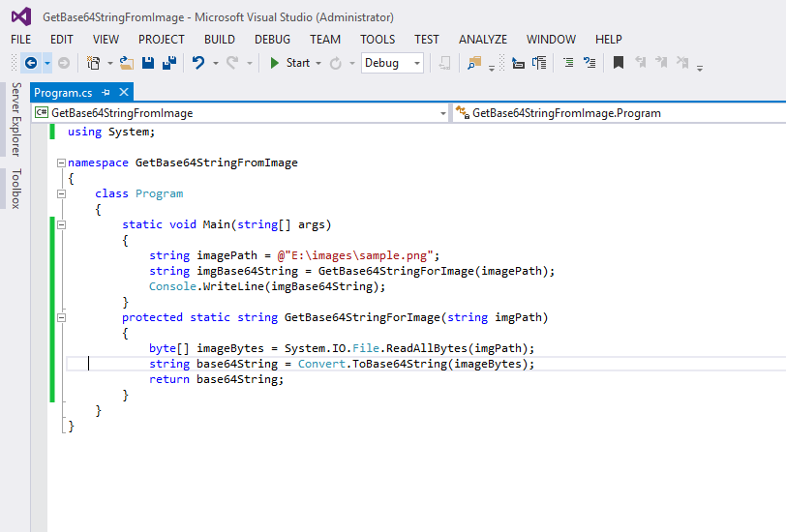Open the ANALYZE menu

tap(482, 40)
